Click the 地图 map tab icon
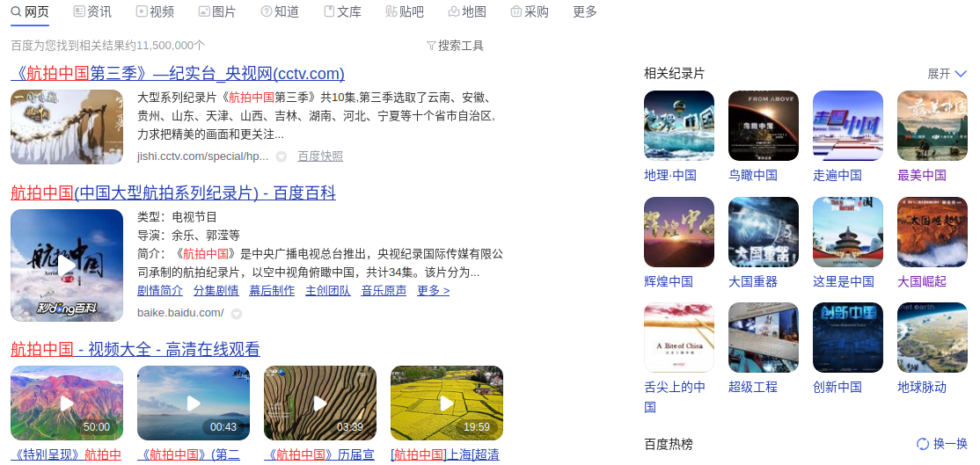980x465 pixels. (454, 11)
